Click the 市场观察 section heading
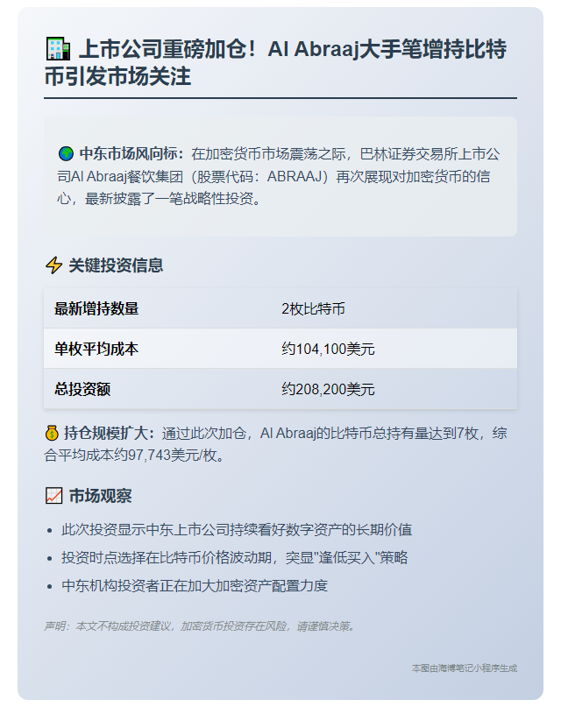561x728 pixels. (100, 496)
